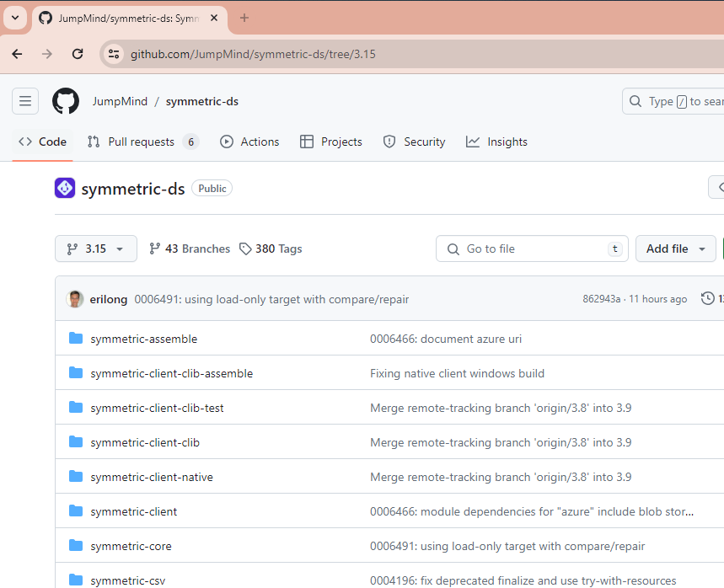Click commit '0004196: fix deprecated finalize'
Viewport: 724px width, 588px height.
(523, 580)
